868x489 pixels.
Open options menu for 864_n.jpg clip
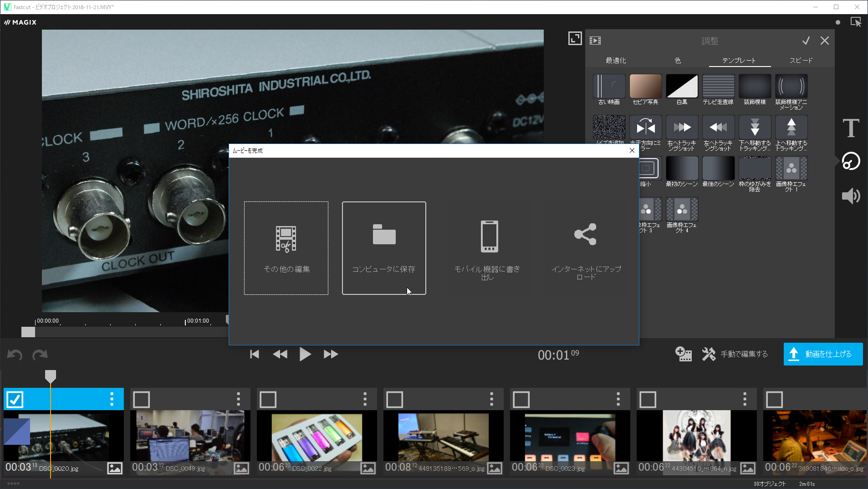[x=745, y=400]
